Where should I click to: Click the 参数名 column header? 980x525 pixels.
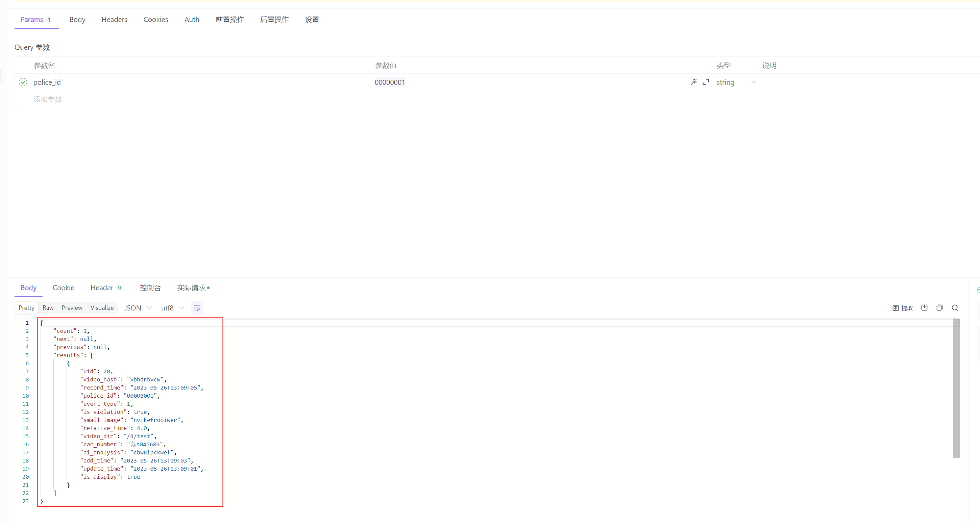click(x=44, y=66)
